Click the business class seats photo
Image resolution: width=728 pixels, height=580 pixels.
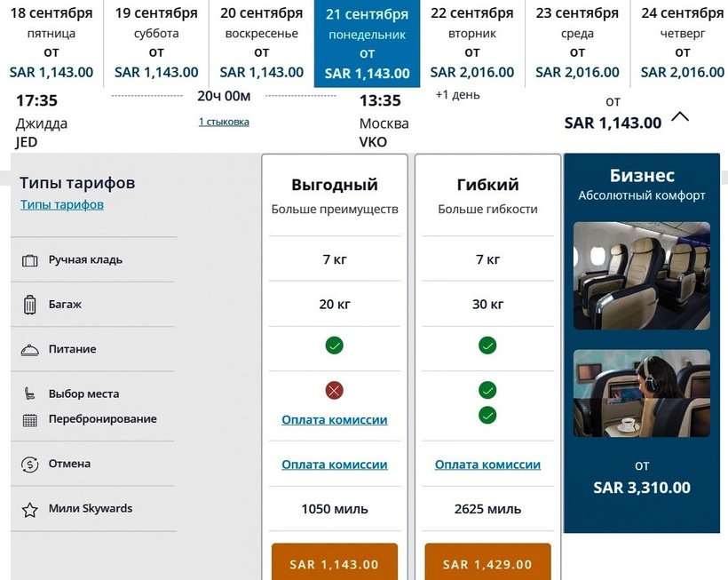641,275
